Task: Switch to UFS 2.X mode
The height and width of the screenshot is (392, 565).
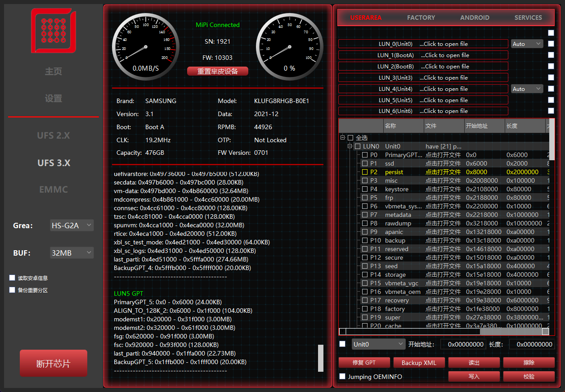Action: [53, 135]
